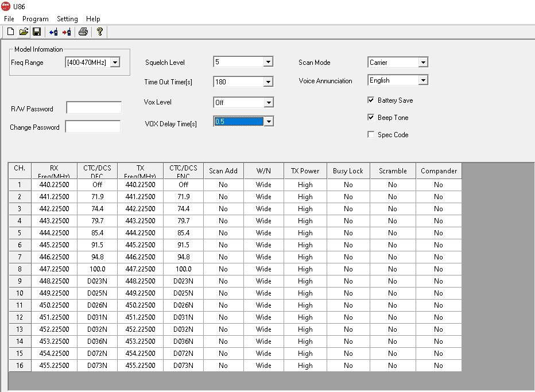Click the red-arrow write to radio icon
535x392 pixels.
tap(67, 32)
